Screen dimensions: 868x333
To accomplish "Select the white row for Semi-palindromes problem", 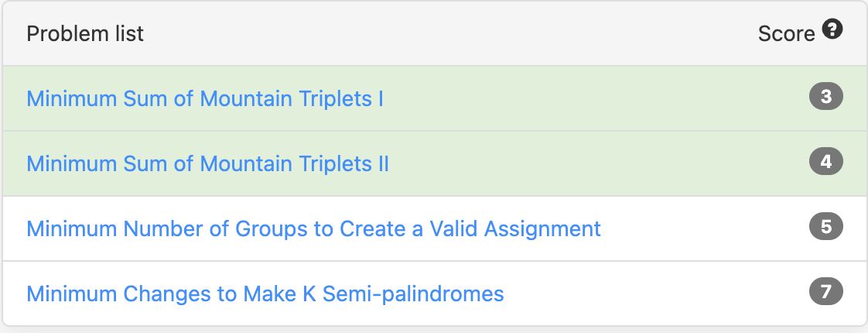I will (x=434, y=293).
